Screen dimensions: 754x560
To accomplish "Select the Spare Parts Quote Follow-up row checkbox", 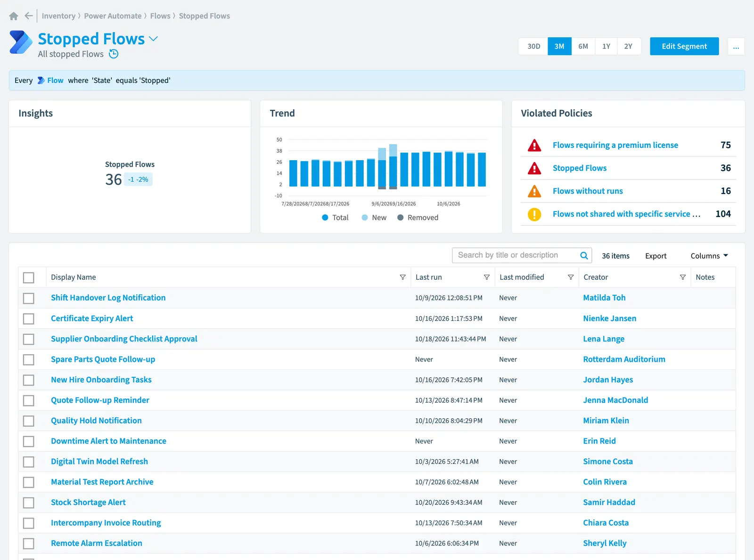I will (x=29, y=360).
